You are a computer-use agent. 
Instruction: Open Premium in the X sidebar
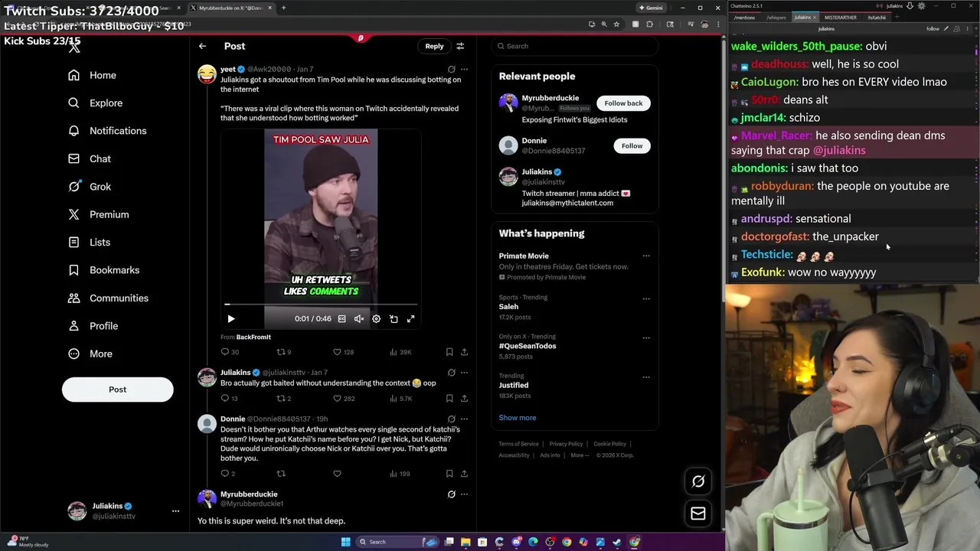tap(97, 214)
